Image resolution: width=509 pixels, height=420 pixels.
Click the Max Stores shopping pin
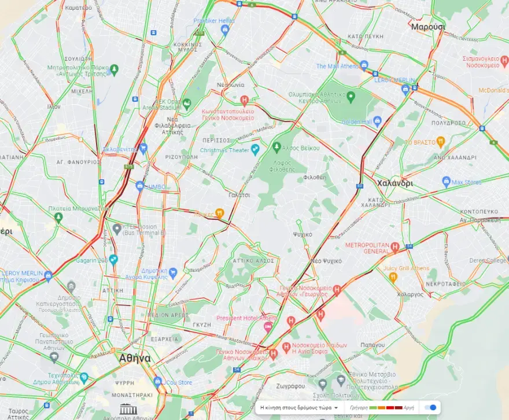pos(447,182)
